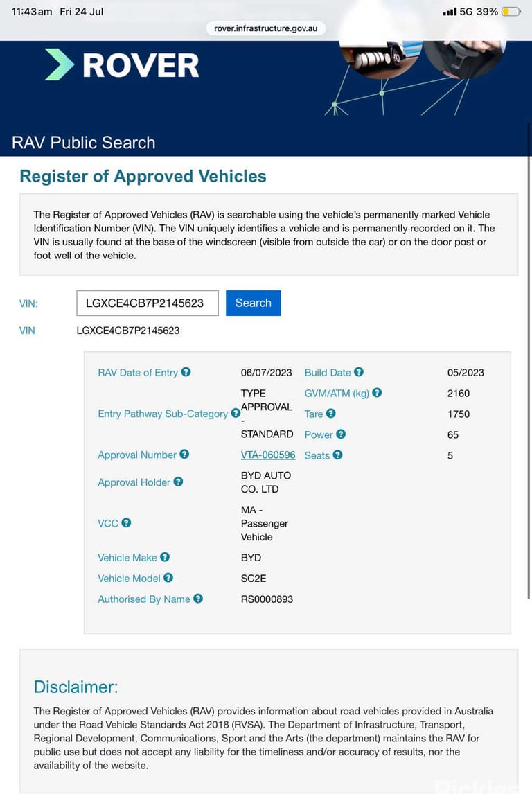Click the Tare help icon
The image size is (532, 810).
331,413
